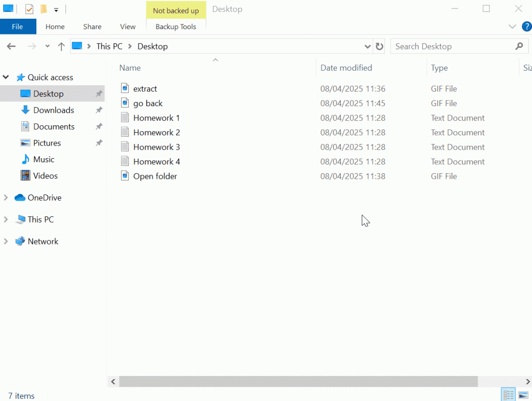Click the Back navigation arrow

[x=11, y=46]
